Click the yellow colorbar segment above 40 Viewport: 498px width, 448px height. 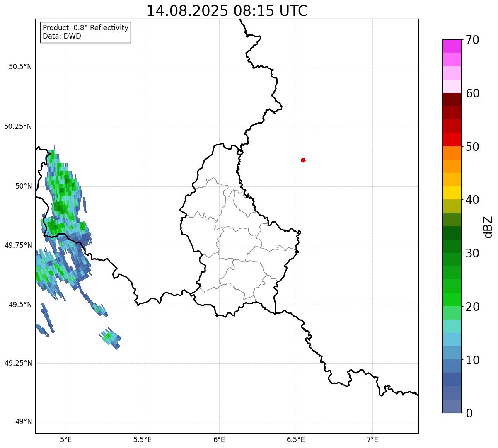(x=452, y=193)
